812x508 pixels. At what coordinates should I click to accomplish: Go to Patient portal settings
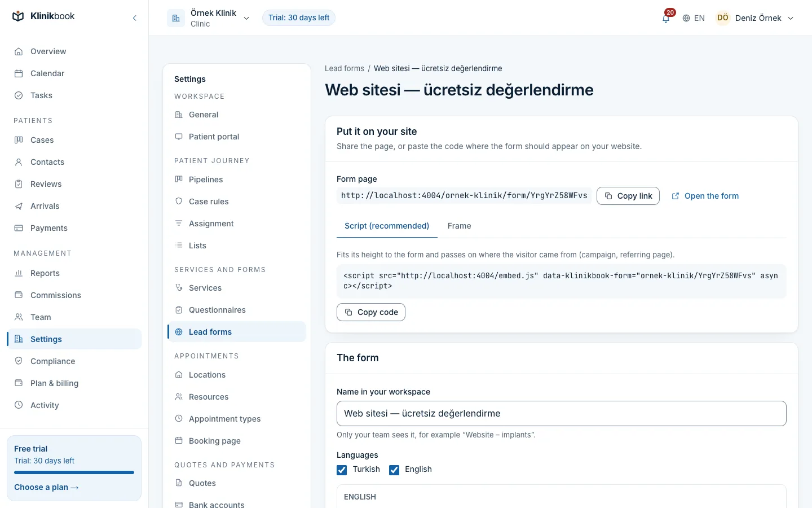pyautogui.click(x=237, y=137)
